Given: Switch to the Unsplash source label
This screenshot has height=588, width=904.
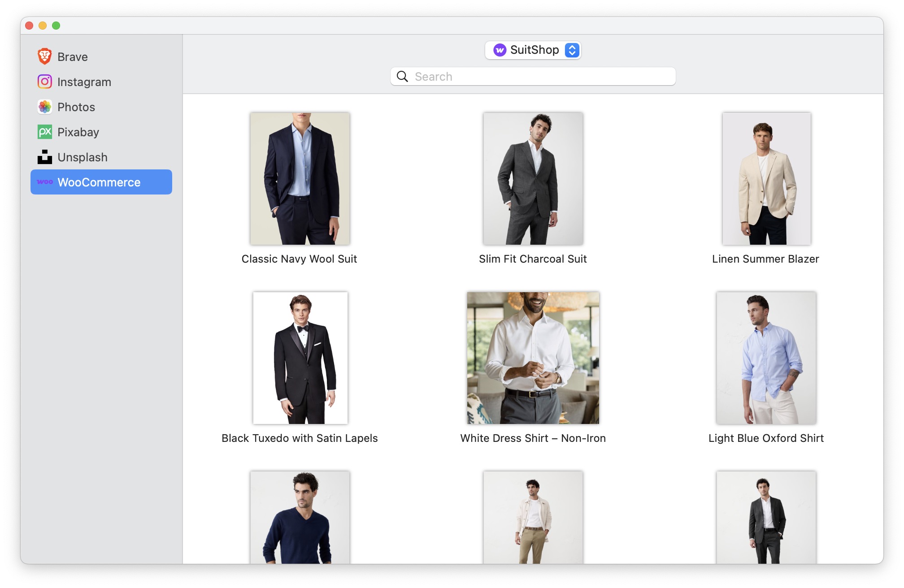Looking at the screenshot, I should (83, 157).
